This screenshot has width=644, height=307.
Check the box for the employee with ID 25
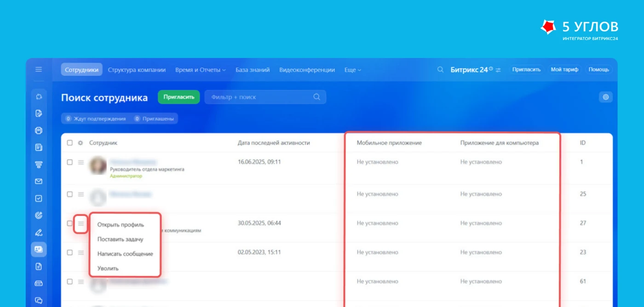point(70,194)
